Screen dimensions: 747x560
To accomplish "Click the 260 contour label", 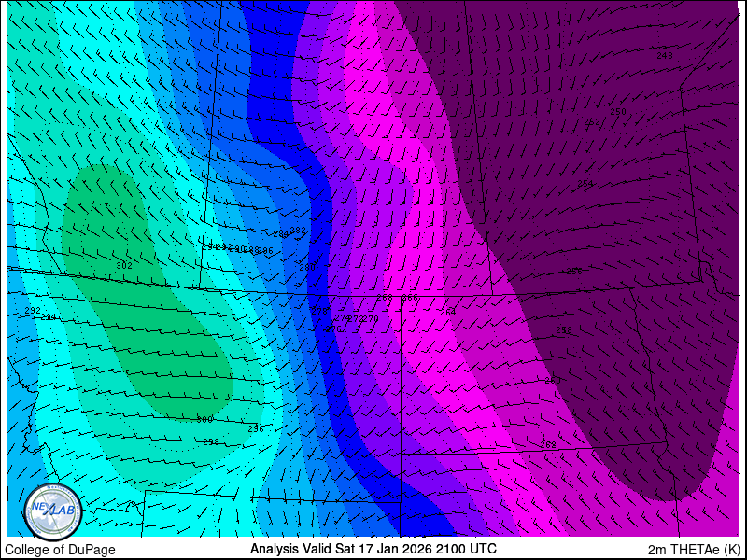I will coord(553,380).
